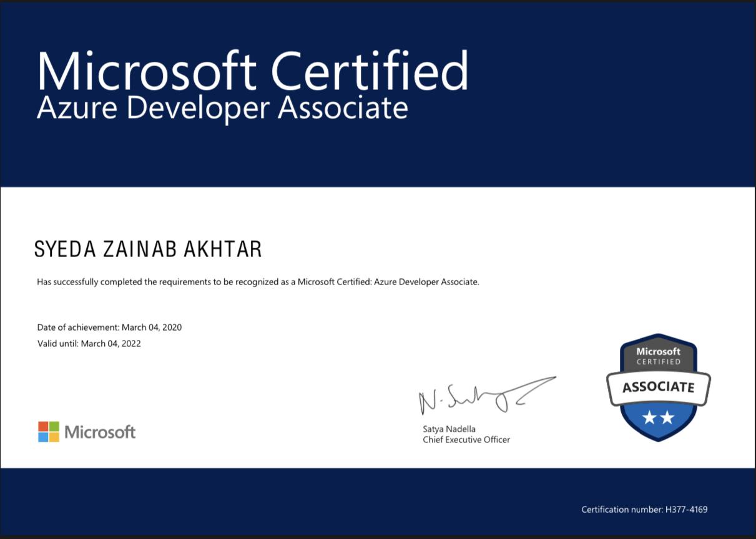Click the Microsoft Certified Associate badge

(x=659, y=387)
